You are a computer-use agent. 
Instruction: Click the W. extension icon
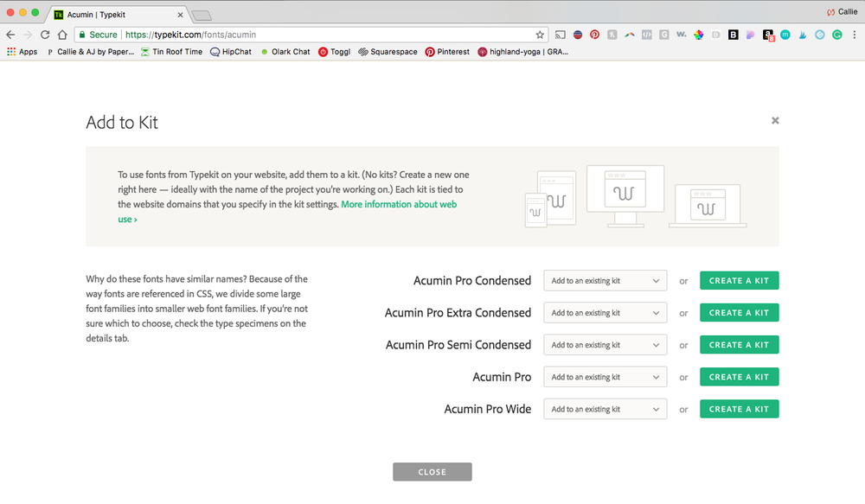(x=682, y=35)
